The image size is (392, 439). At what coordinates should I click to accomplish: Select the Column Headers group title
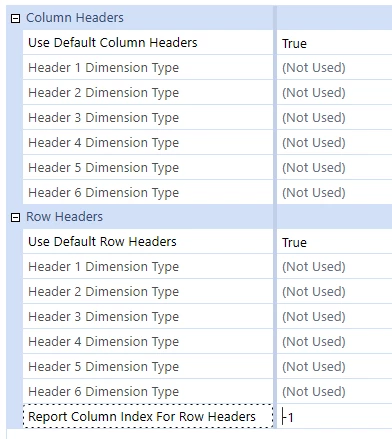click(75, 18)
